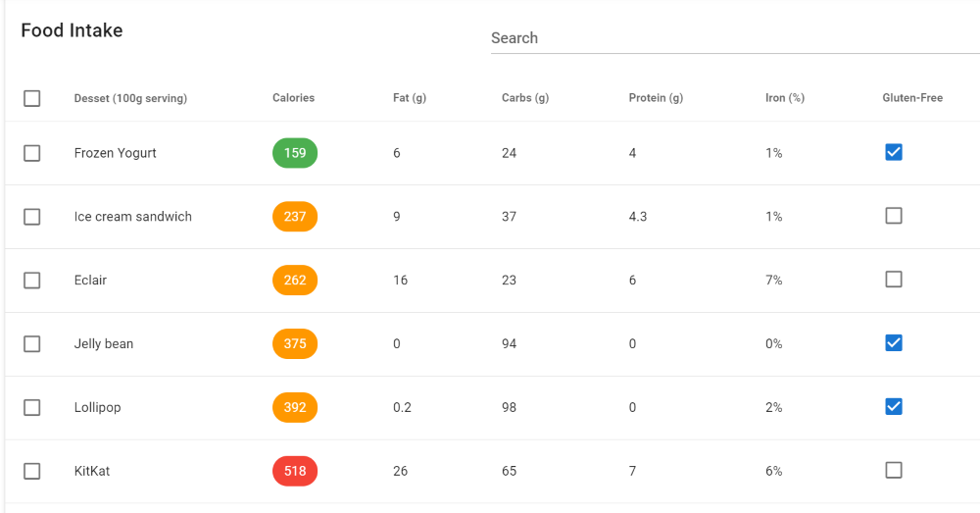Image resolution: width=980 pixels, height=513 pixels.
Task: Mark Eclair as Gluten-Free
Action: pos(894,280)
